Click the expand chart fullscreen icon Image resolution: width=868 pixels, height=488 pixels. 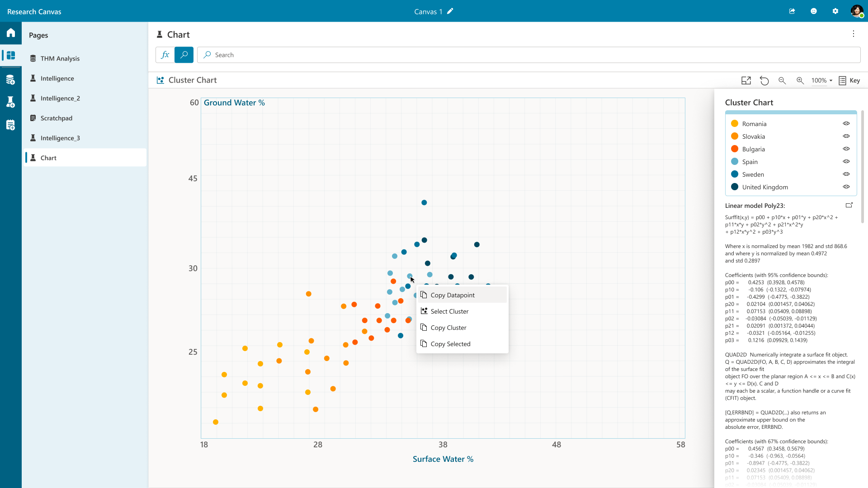(x=746, y=80)
